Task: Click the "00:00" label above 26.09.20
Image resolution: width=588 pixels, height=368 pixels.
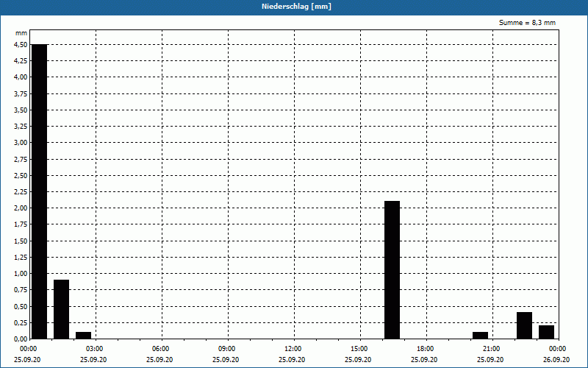Action: (x=557, y=349)
